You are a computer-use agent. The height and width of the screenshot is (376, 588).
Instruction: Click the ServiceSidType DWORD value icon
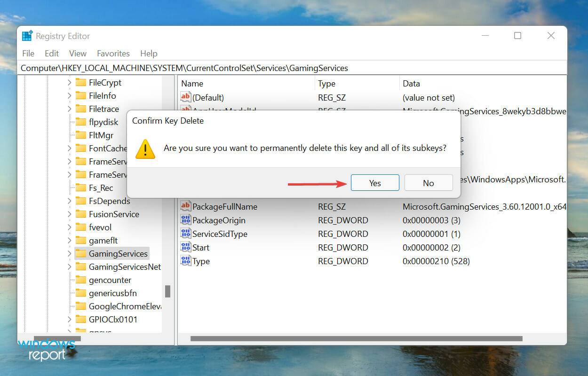pyautogui.click(x=185, y=234)
